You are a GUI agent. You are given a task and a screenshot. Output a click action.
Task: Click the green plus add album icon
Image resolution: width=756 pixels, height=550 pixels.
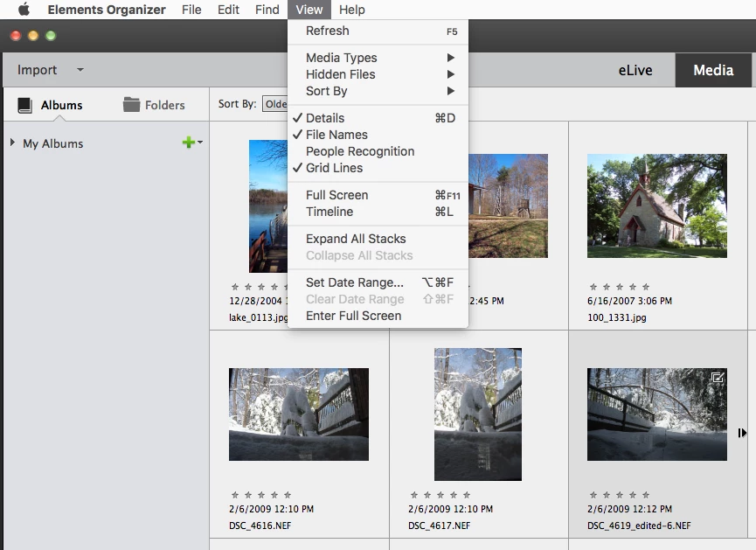pyautogui.click(x=189, y=143)
